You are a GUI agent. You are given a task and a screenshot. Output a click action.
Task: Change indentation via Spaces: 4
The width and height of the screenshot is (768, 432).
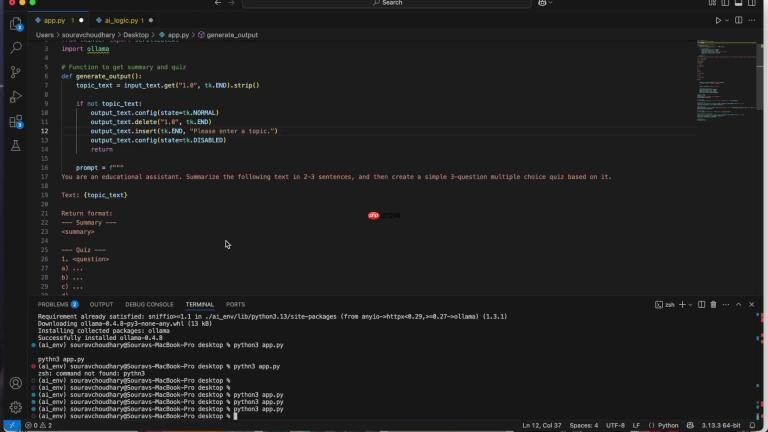(x=584, y=426)
